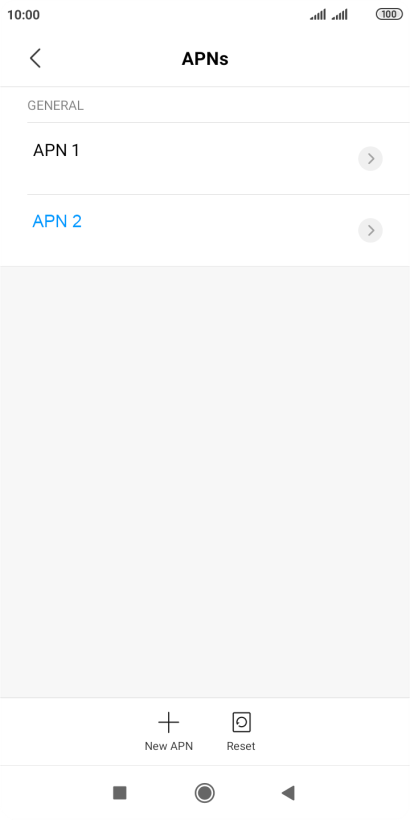Go back using the header arrow

tap(35, 58)
